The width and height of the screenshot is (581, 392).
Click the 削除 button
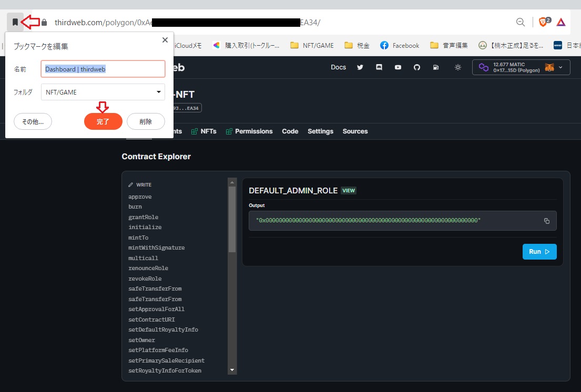click(146, 121)
